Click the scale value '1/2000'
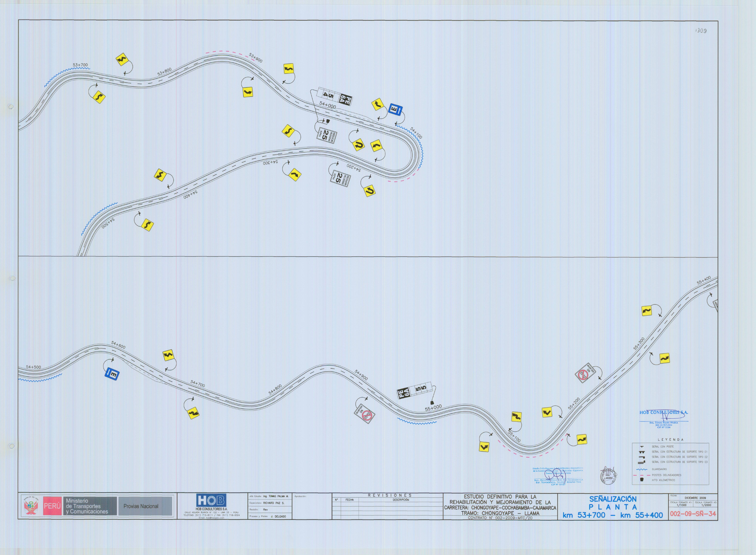 [706, 505]
